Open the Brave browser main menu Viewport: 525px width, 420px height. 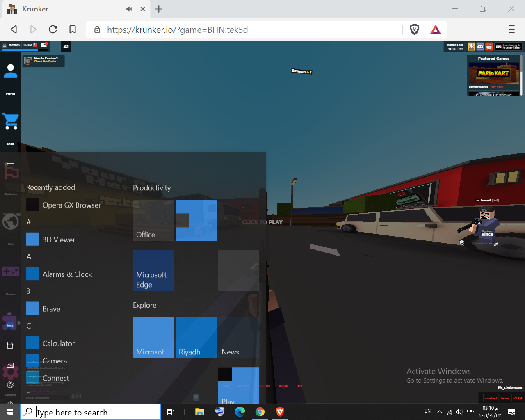pos(511,30)
